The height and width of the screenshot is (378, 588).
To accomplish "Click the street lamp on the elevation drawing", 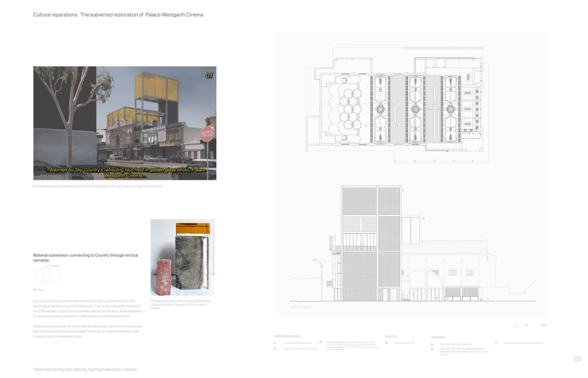I will (x=319, y=279).
